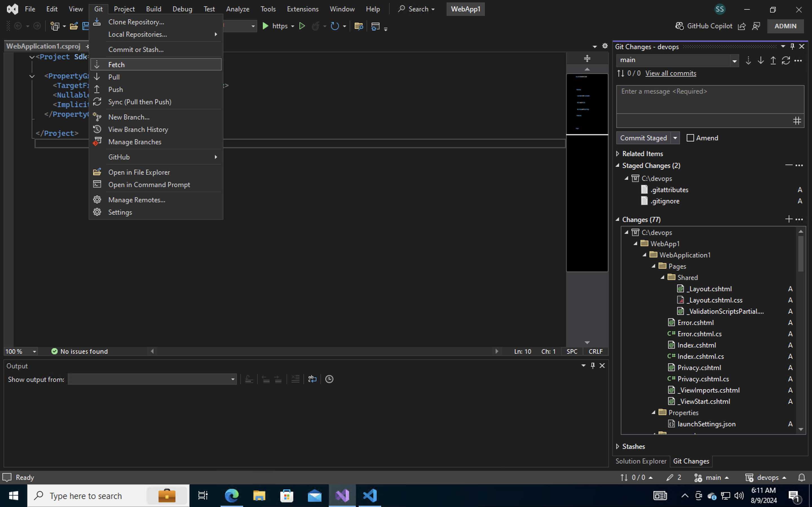Pin the Output panel
The width and height of the screenshot is (812, 507).
click(593, 366)
